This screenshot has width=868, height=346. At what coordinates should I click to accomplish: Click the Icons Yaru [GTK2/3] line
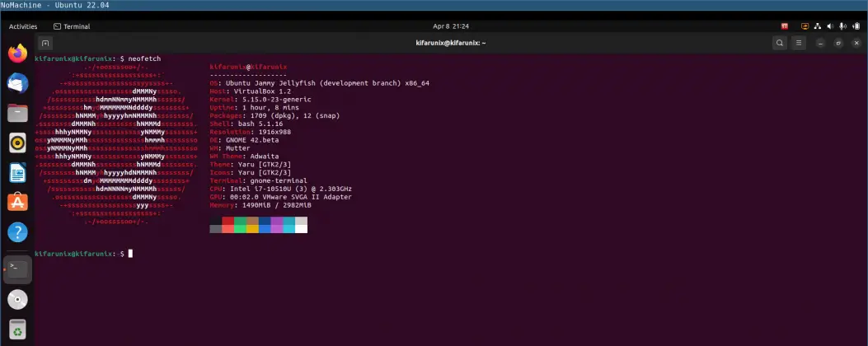click(x=251, y=173)
